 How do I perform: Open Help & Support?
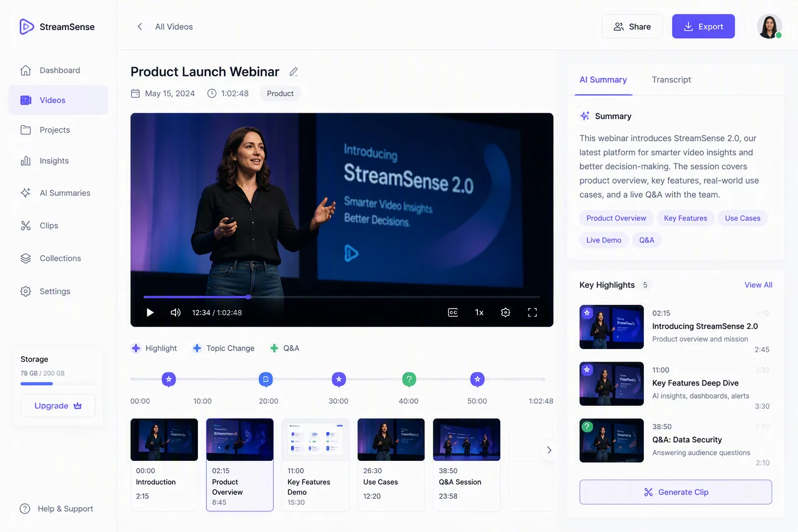click(57, 509)
